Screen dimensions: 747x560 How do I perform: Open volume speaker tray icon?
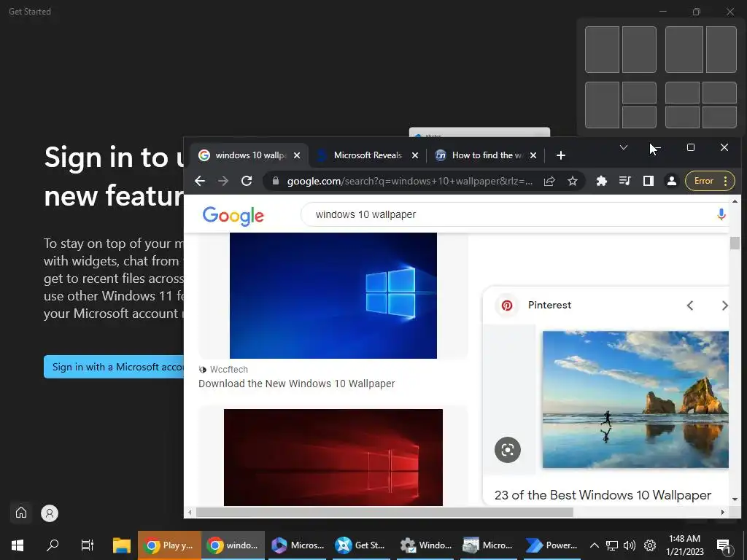click(x=630, y=545)
